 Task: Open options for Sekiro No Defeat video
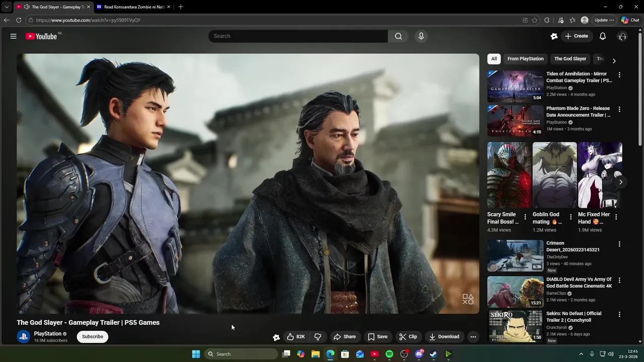619,314
